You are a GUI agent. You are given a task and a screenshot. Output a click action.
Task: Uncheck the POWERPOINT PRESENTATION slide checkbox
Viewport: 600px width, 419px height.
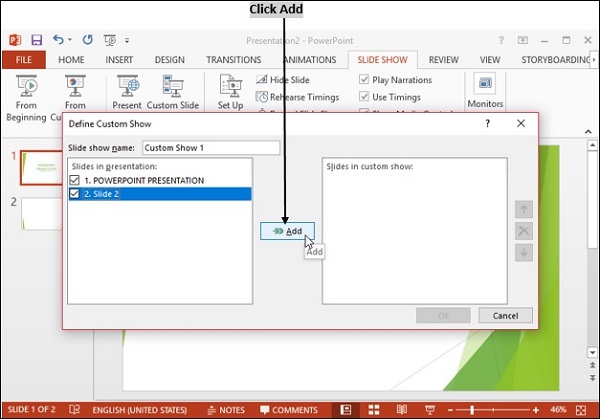pyautogui.click(x=75, y=180)
